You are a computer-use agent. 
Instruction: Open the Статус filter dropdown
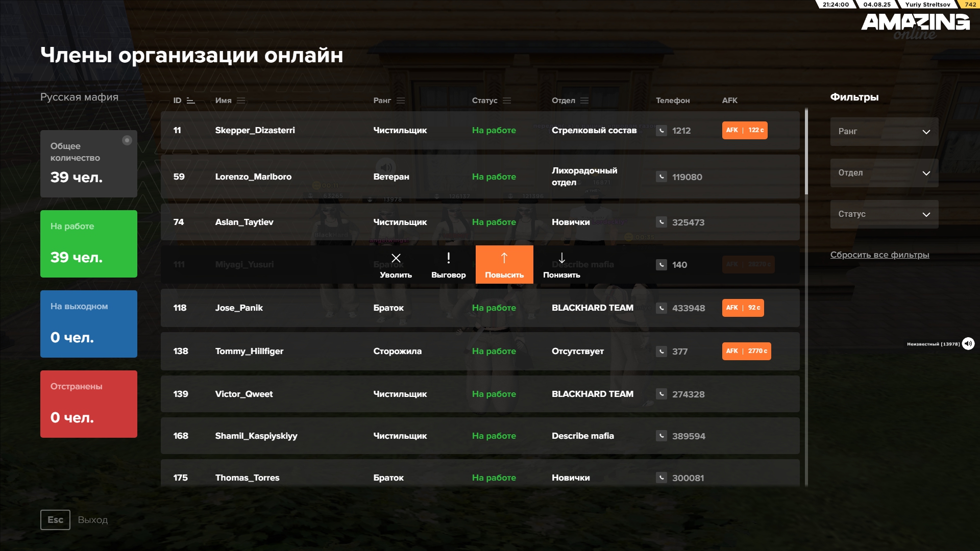click(x=884, y=214)
